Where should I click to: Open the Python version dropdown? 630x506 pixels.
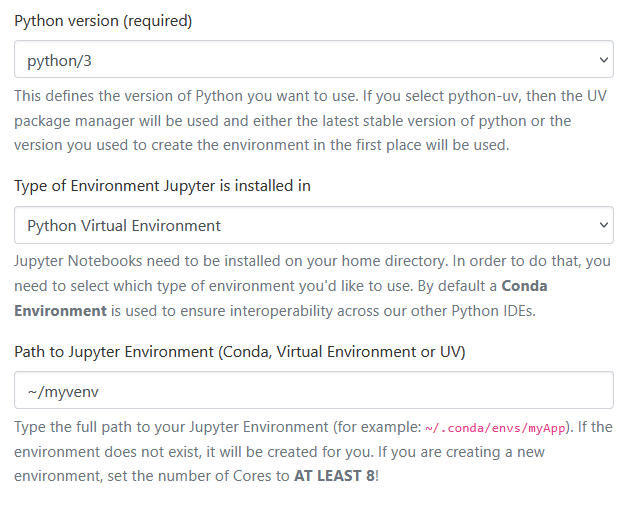pos(313,60)
